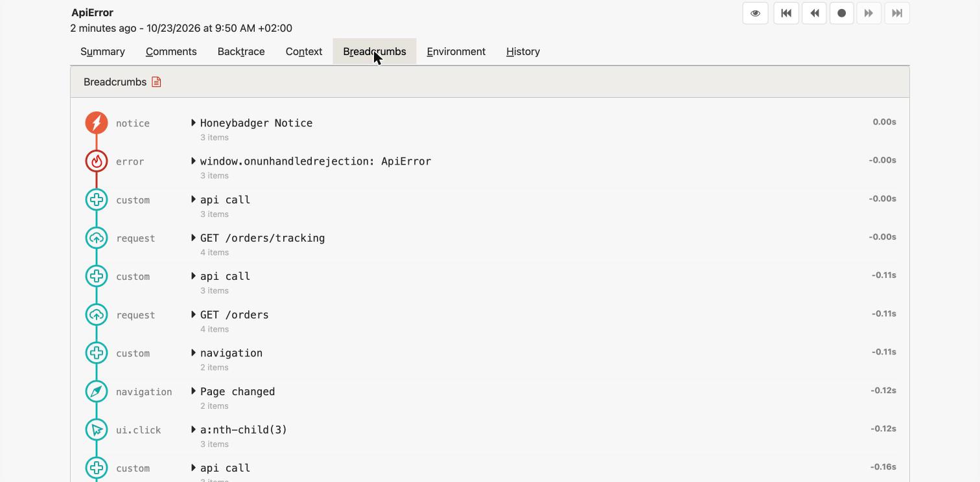
Task: Switch to the History tab
Action: coord(523,51)
